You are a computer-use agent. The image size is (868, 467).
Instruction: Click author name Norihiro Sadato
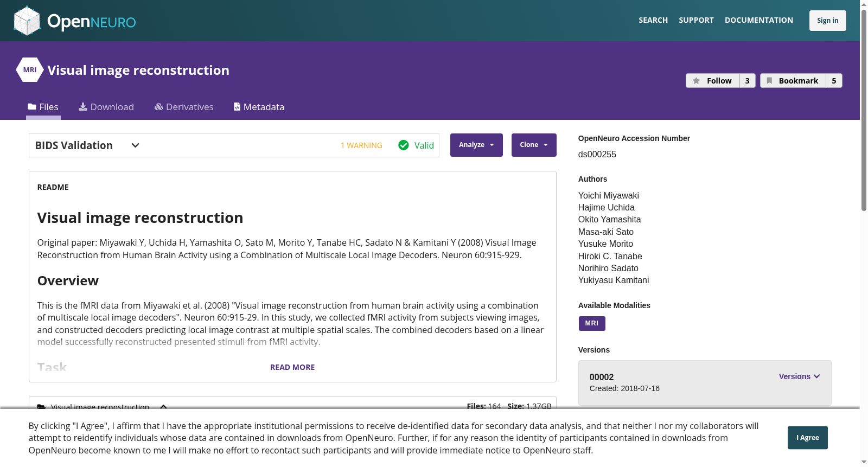(x=609, y=268)
